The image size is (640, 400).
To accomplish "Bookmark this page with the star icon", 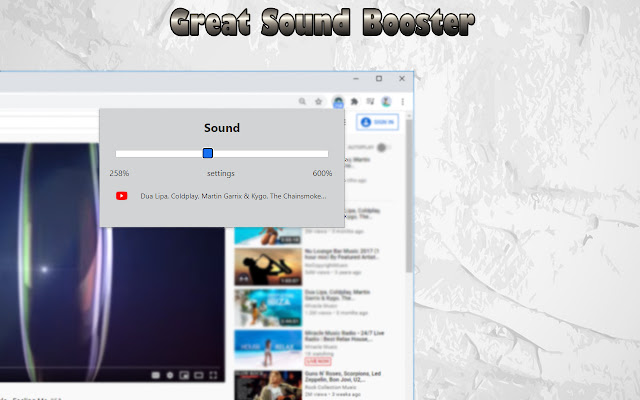I will (318, 101).
